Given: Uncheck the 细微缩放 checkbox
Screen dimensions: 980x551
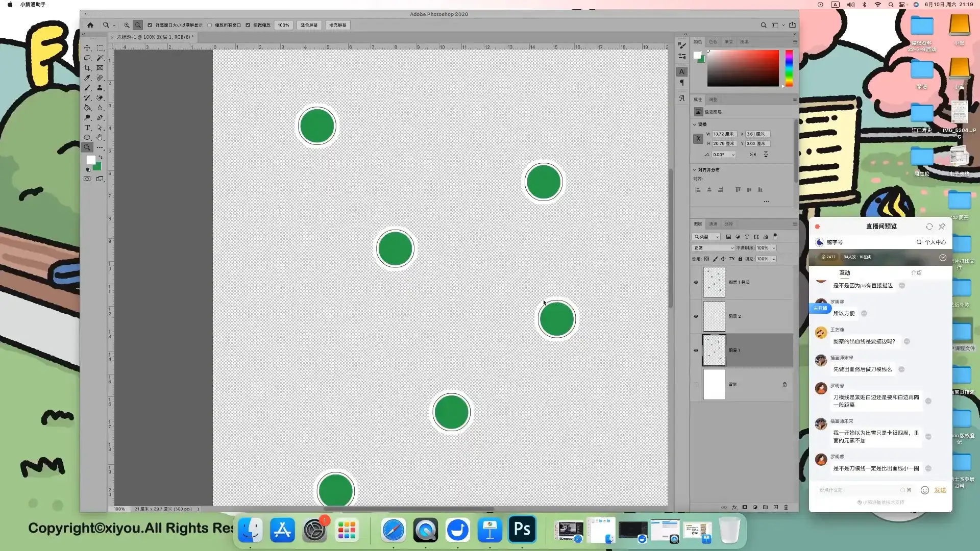Looking at the screenshot, I should click(248, 25).
